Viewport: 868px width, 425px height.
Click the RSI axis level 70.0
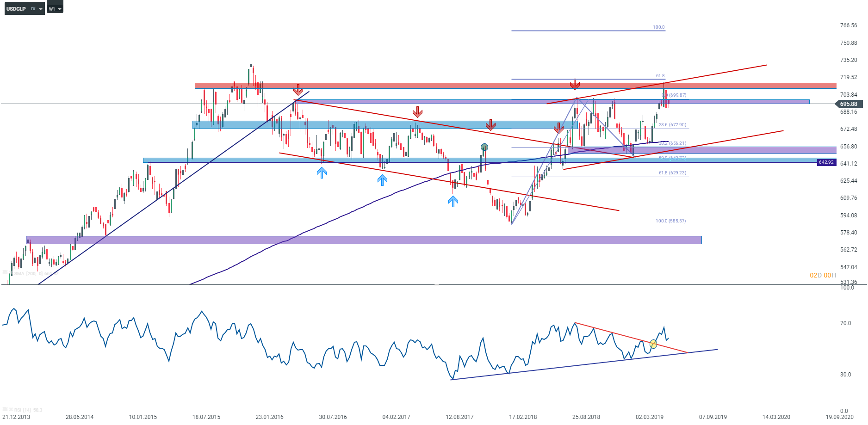coord(846,323)
